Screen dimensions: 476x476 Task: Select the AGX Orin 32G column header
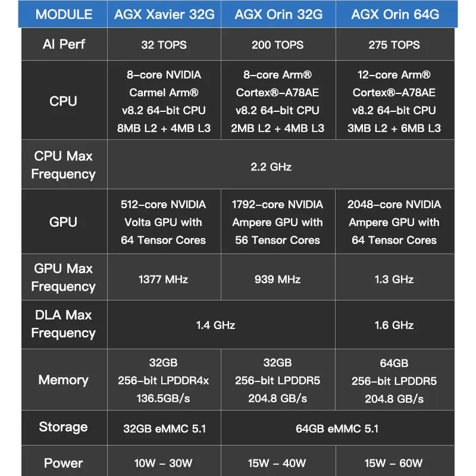click(x=278, y=14)
